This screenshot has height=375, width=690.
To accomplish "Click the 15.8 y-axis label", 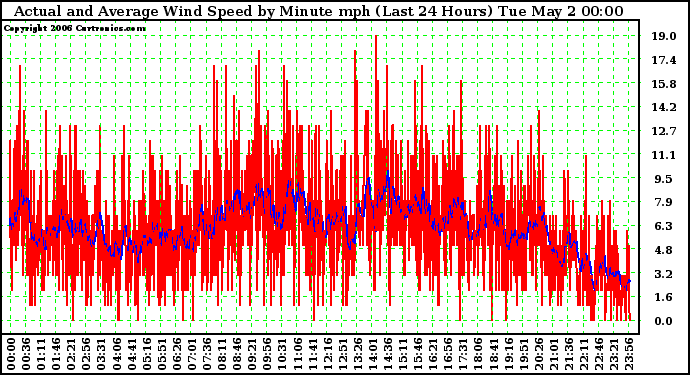I will (x=664, y=84).
